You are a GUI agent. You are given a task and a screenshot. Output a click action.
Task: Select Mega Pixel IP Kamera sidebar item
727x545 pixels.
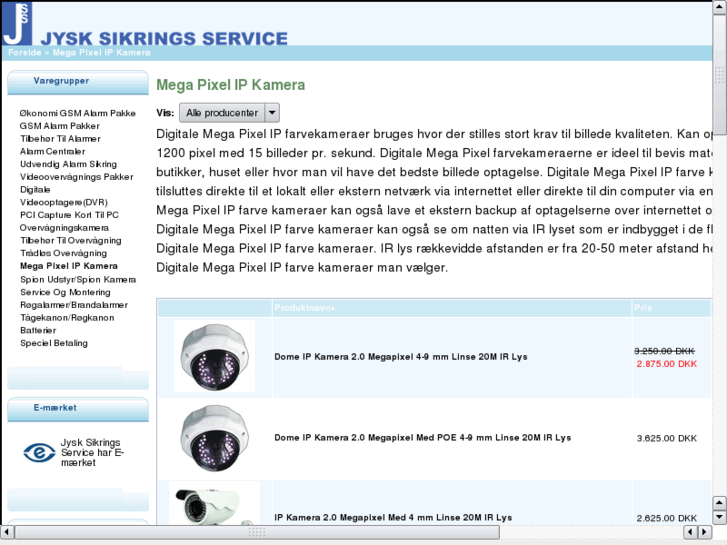[69, 266]
